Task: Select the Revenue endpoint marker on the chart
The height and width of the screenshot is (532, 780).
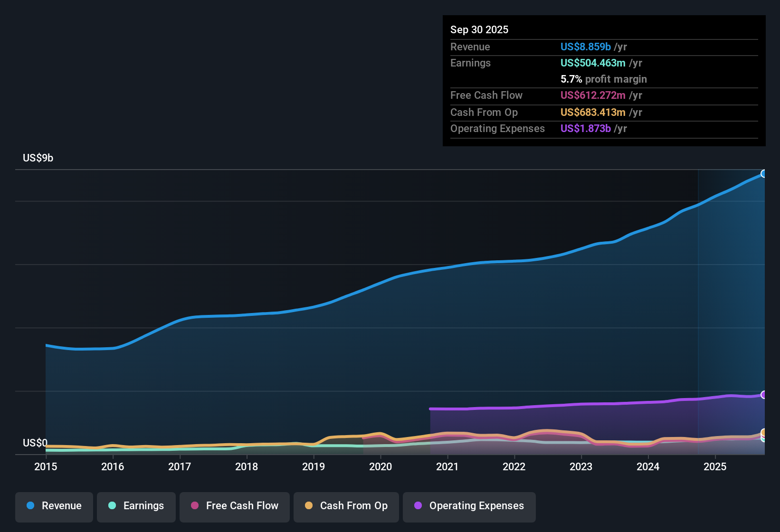Action: (764, 174)
